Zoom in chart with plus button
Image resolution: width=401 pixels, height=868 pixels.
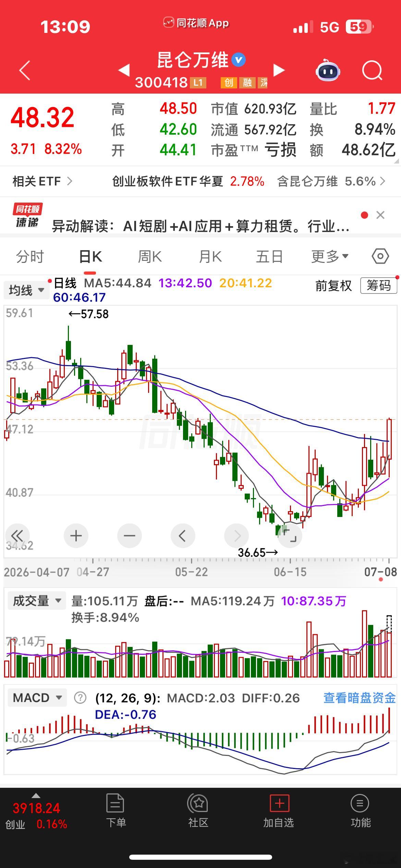click(x=76, y=535)
